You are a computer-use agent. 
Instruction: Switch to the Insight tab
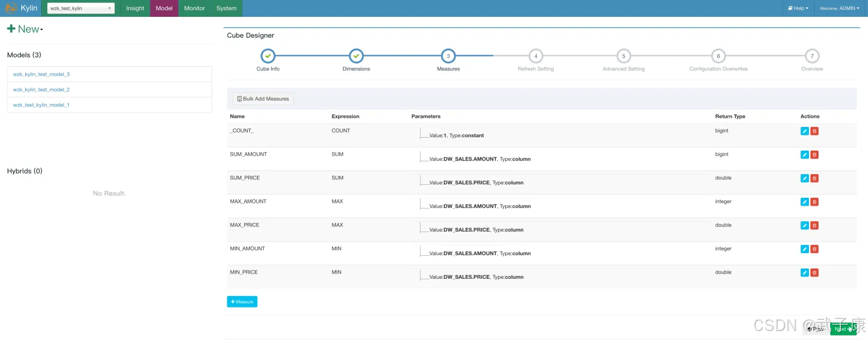click(x=135, y=8)
